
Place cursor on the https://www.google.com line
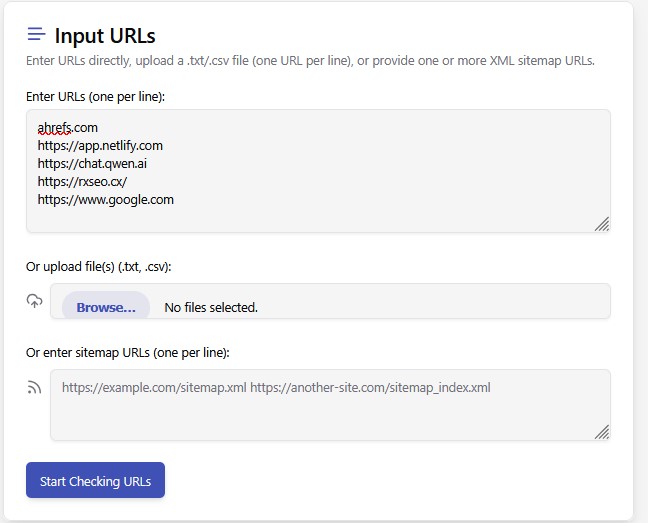tap(106, 200)
